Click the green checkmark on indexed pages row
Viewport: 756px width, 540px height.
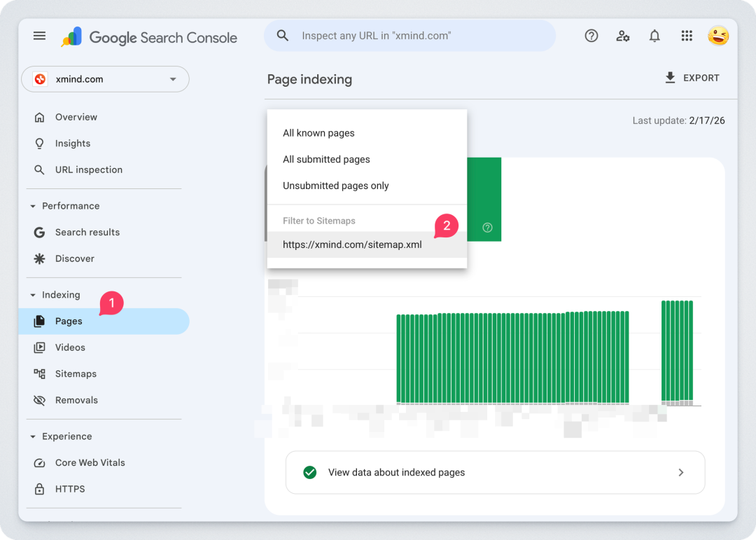click(310, 473)
